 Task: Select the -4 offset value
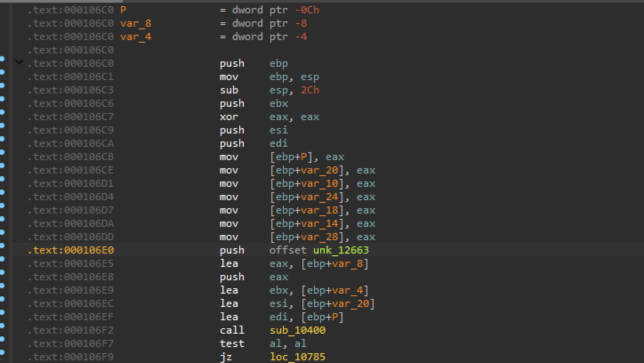pyautogui.click(x=301, y=36)
